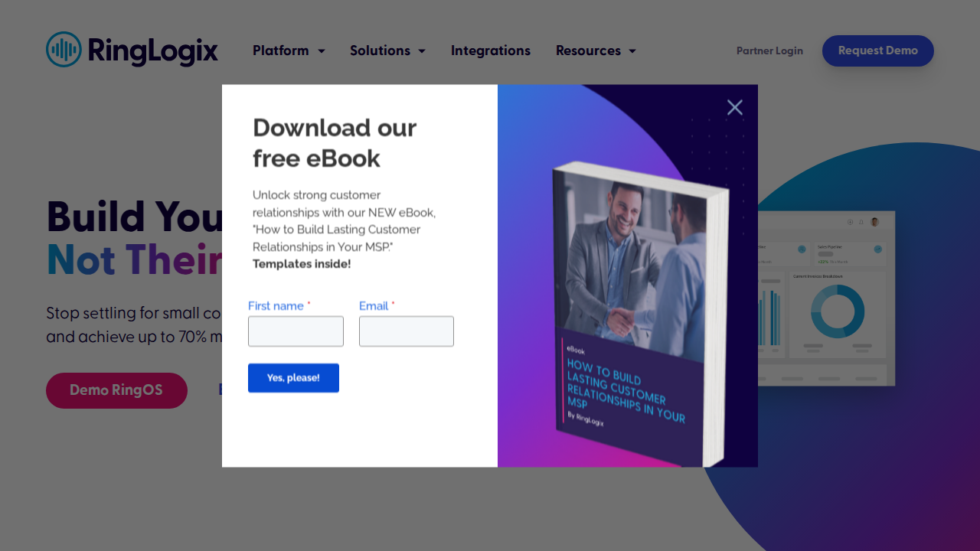Open the Platform menu item
The height and width of the screenshot is (551, 980).
tap(281, 51)
